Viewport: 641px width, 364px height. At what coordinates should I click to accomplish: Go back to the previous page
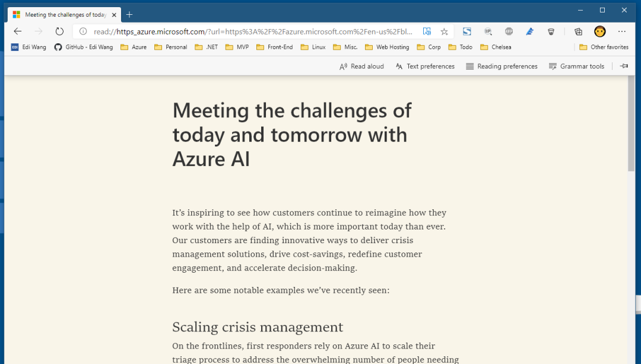point(18,31)
